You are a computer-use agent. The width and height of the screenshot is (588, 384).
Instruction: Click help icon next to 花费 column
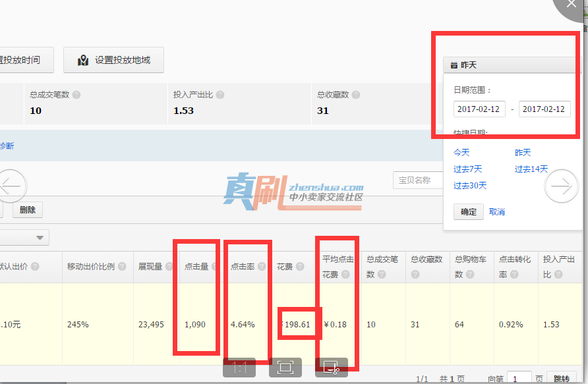[x=300, y=266]
